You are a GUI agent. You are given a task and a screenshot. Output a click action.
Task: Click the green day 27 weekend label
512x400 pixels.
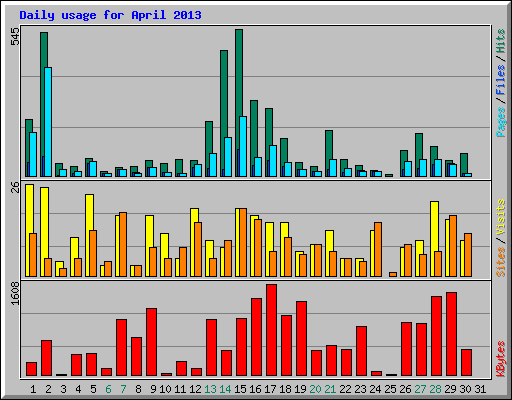pyautogui.click(x=420, y=389)
